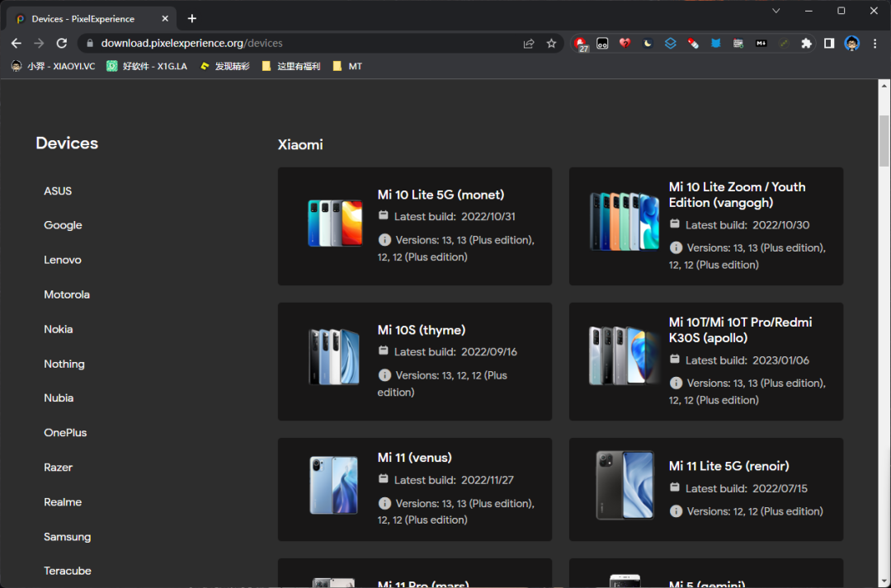Click the browser back arrow

tap(16, 43)
